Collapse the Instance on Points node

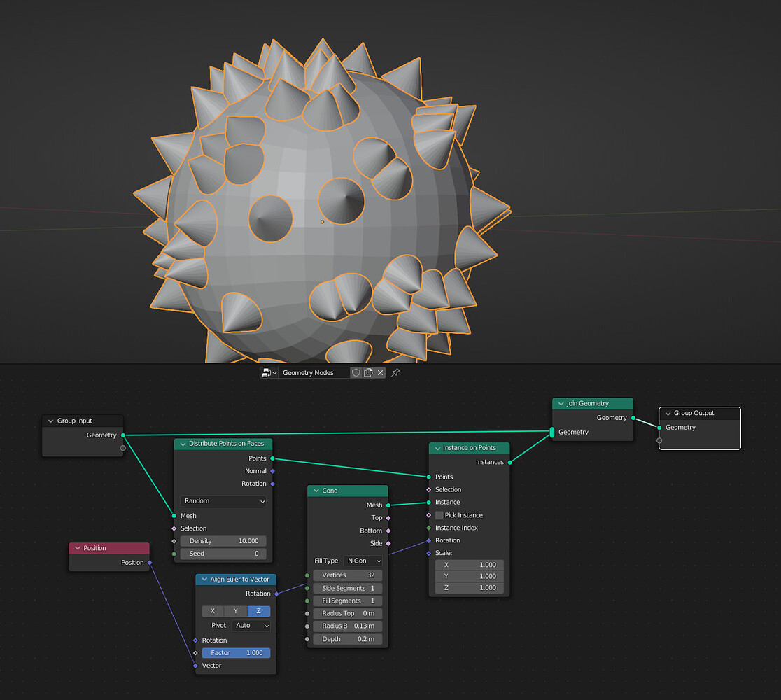coord(437,448)
